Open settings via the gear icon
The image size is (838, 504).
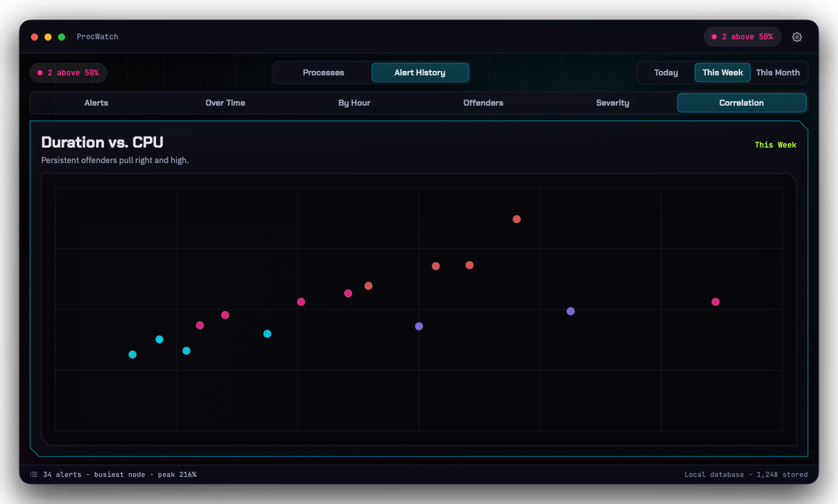click(x=797, y=37)
